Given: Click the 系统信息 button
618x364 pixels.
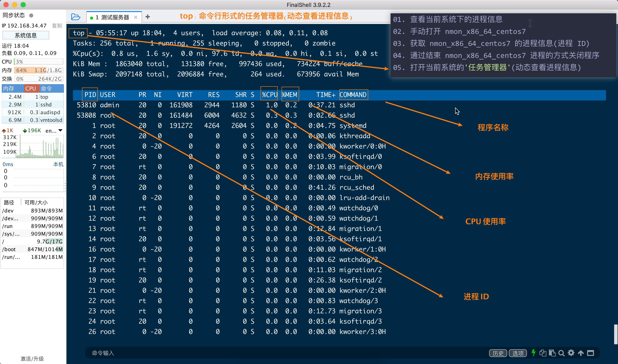Looking at the screenshot, I should coord(26,35).
